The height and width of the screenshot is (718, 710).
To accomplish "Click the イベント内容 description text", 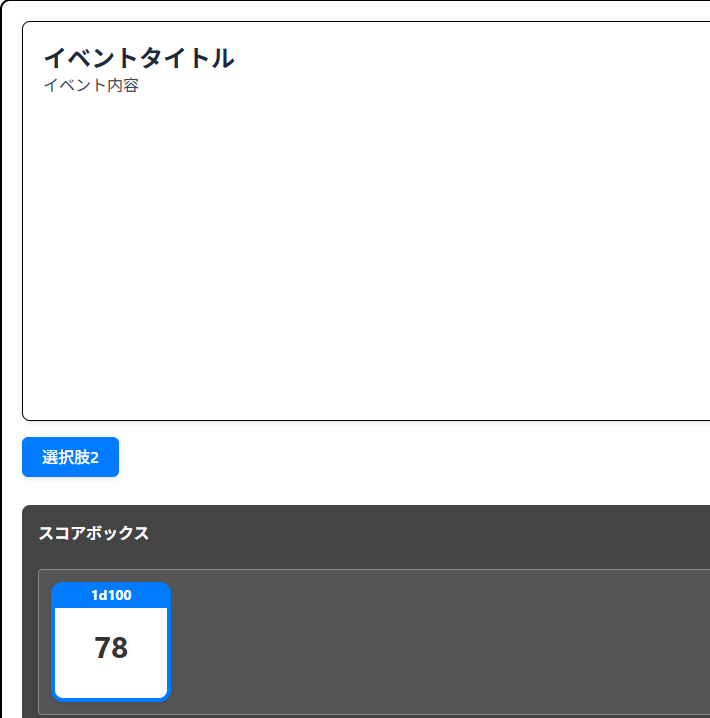I will point(91,86).
